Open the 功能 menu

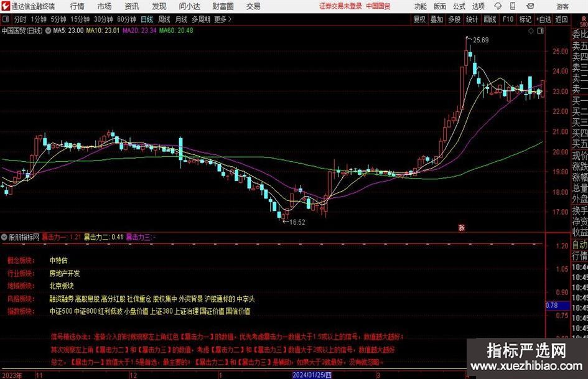pyautogui.click(x=421, y=6)
